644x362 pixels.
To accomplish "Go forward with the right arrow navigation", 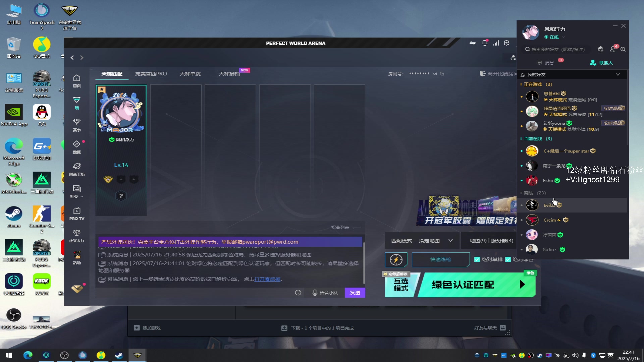I will 82,58.
